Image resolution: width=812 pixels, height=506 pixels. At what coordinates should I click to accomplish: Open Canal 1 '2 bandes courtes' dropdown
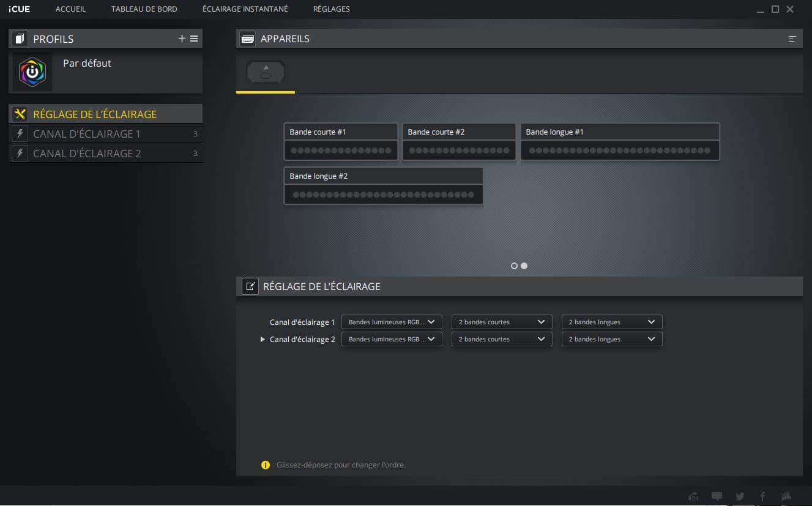click(x=502, y=322)
